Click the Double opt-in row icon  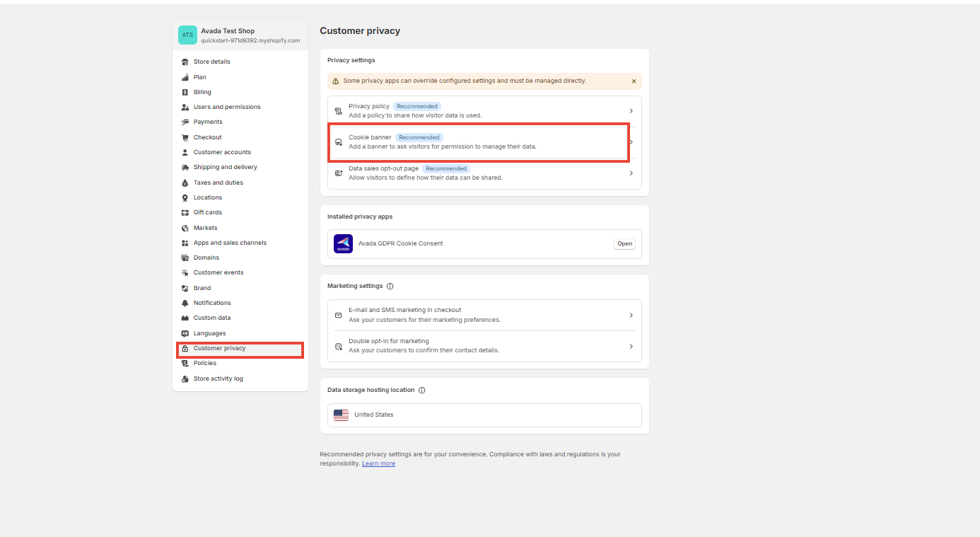coord(339,347)
